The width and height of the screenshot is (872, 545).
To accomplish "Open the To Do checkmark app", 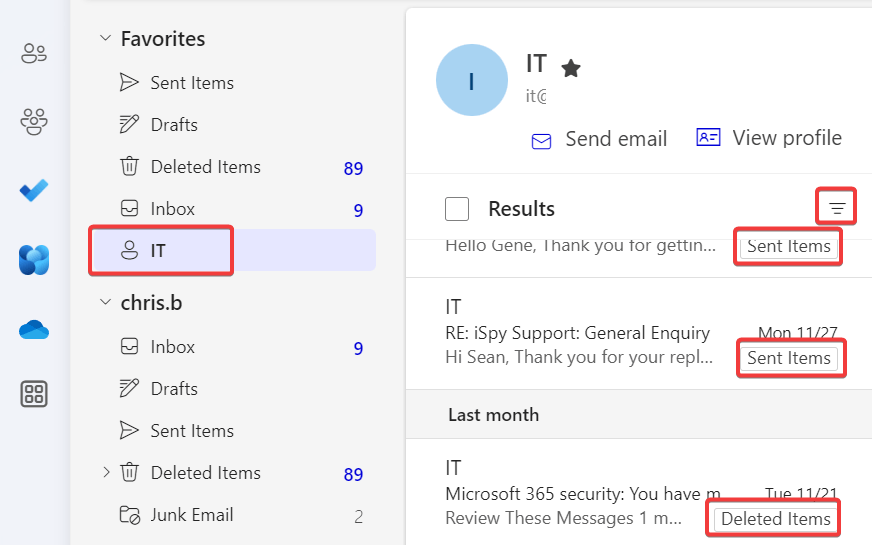I will pos(34,190).
